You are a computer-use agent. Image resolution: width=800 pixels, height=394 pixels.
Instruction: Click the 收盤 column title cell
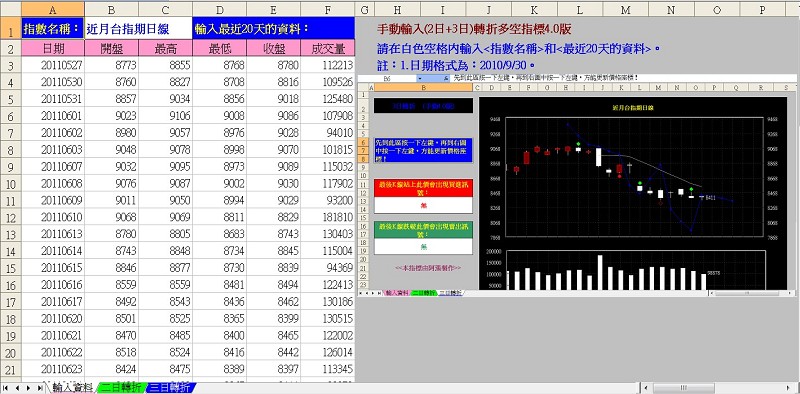273,48
